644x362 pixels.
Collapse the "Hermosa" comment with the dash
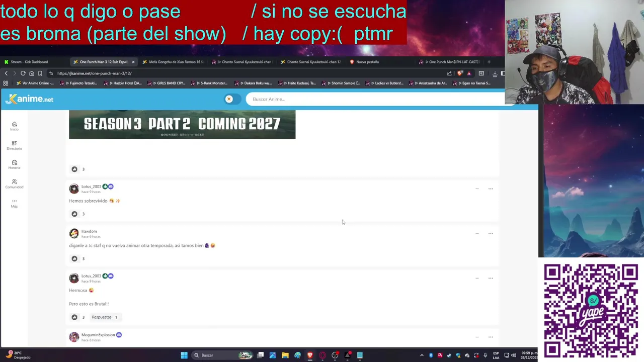pyautogui.click(x=477, y=278)
